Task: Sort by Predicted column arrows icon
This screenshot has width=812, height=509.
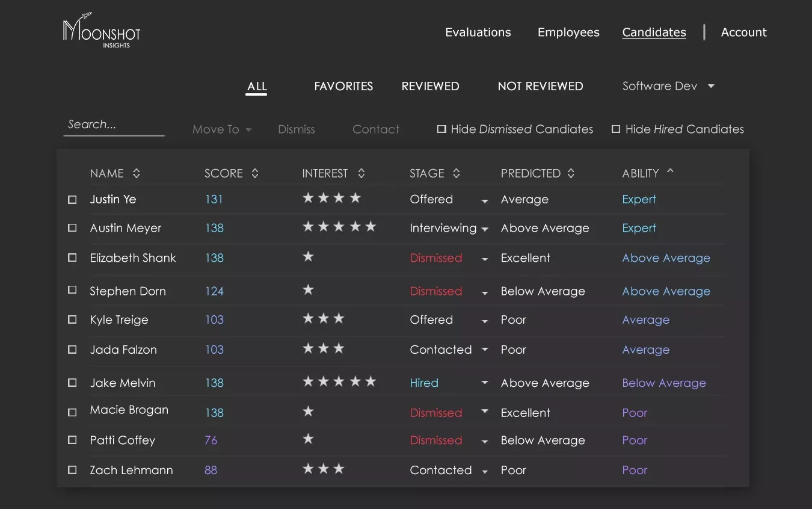Action: [571, 173]
